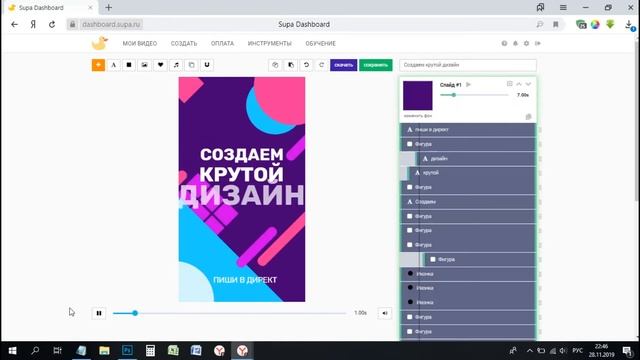Select the 'крутой' text layer row
The height and width of the screenshot is (360, 640).
click(x=471, y=173)
